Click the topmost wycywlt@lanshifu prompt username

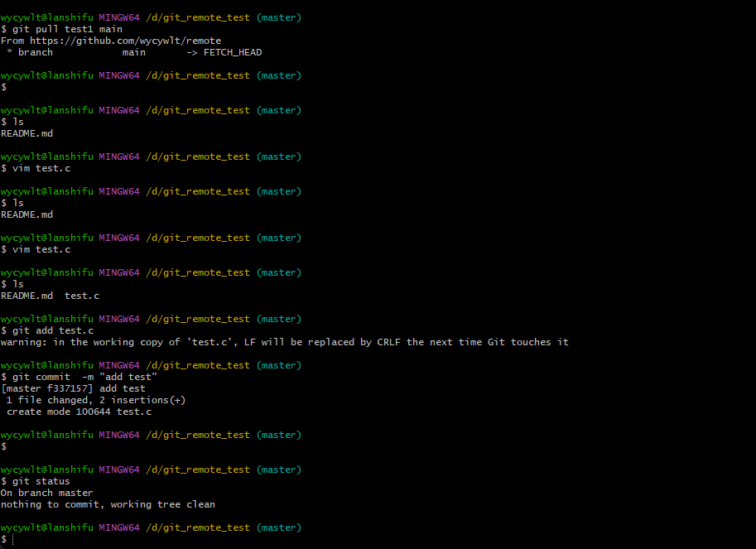click(x=46, y=18)
